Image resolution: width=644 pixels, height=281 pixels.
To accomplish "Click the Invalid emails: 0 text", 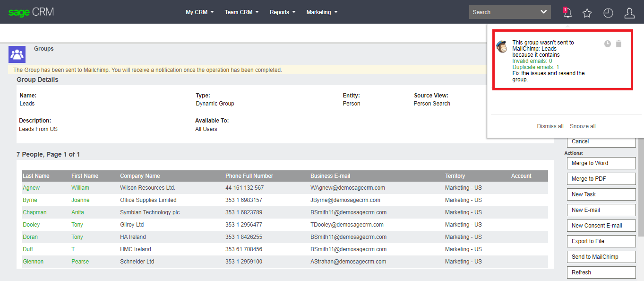I will coord(532,61).
